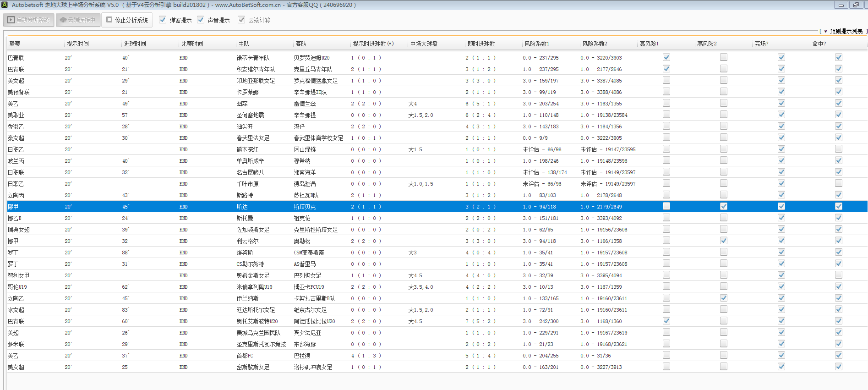868x390 pixels.
Task: Click the 启动分析系统 play icon button
Action: [x=29, y=20]
